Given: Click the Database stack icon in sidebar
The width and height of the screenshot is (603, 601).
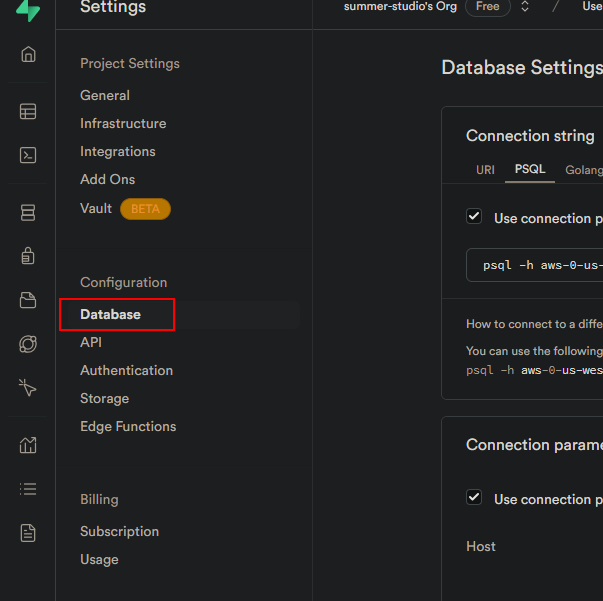Looking at the screenshot, I should 28,213.
